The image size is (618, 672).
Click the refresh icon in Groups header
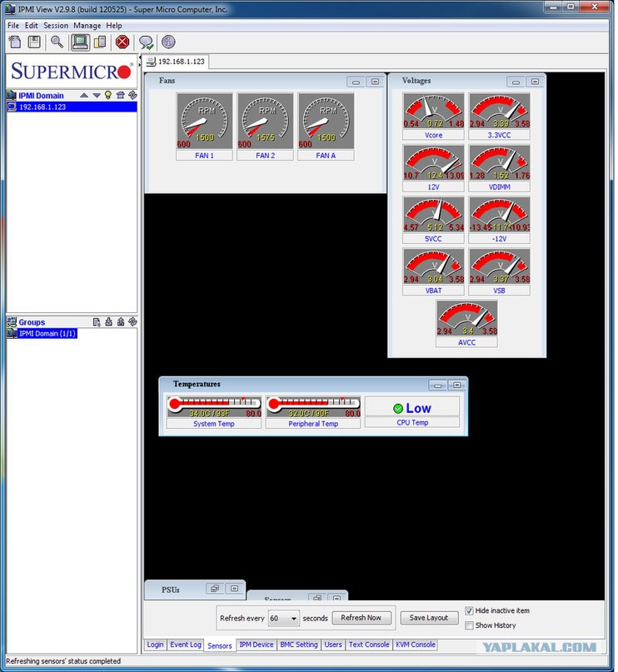click(x=133, y=322)
